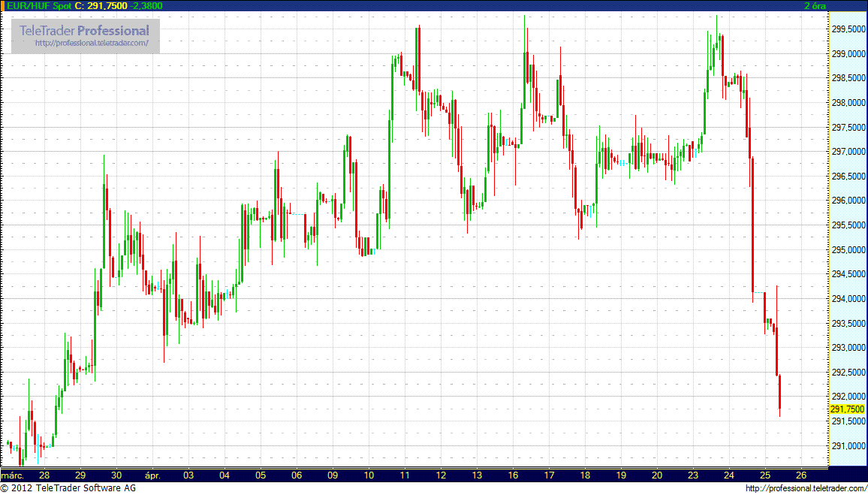Select date label 23 on the time axis
The image size is (868, 495).
coord(693,475)
